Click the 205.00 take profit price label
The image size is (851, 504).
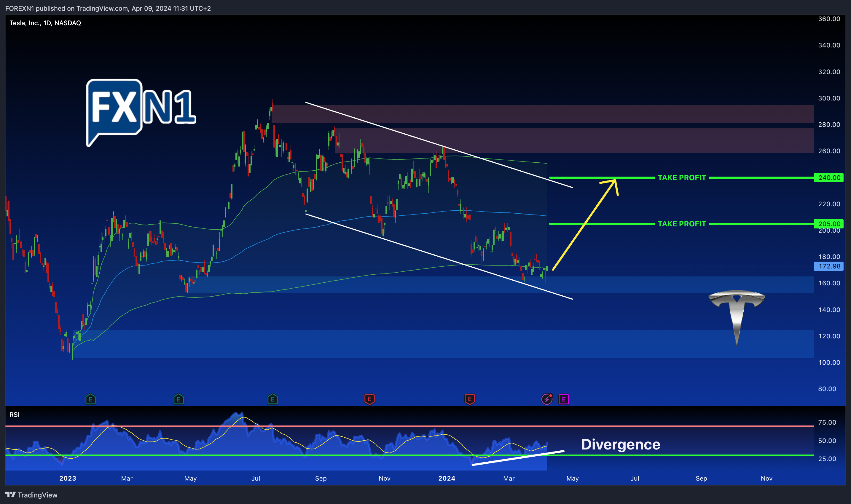click(828, 224)
